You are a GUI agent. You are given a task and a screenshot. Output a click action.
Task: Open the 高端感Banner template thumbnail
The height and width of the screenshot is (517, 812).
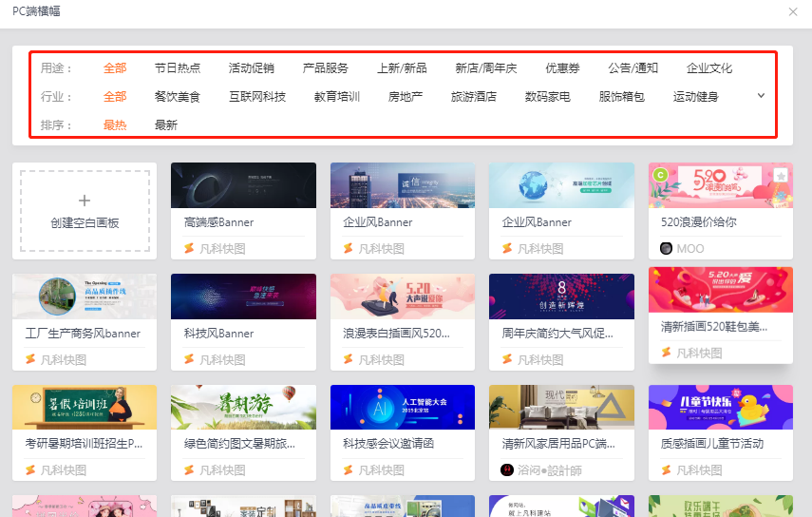(243, 185)
